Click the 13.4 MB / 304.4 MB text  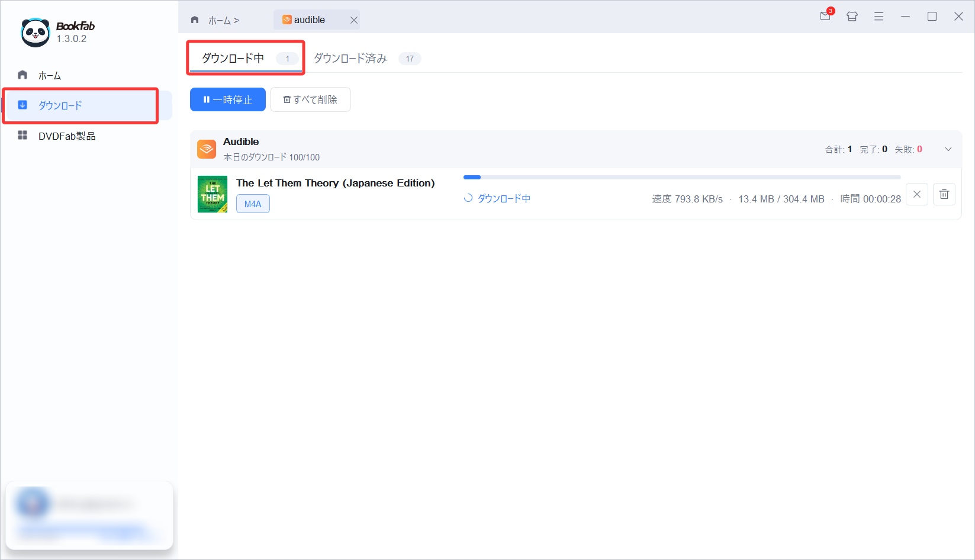pyautogui.click(x=781, y=199)
